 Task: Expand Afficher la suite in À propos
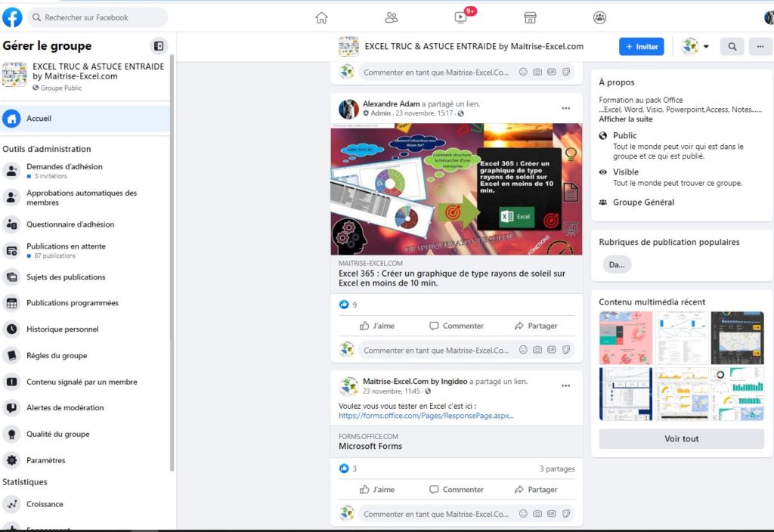[x=625, y=119]
